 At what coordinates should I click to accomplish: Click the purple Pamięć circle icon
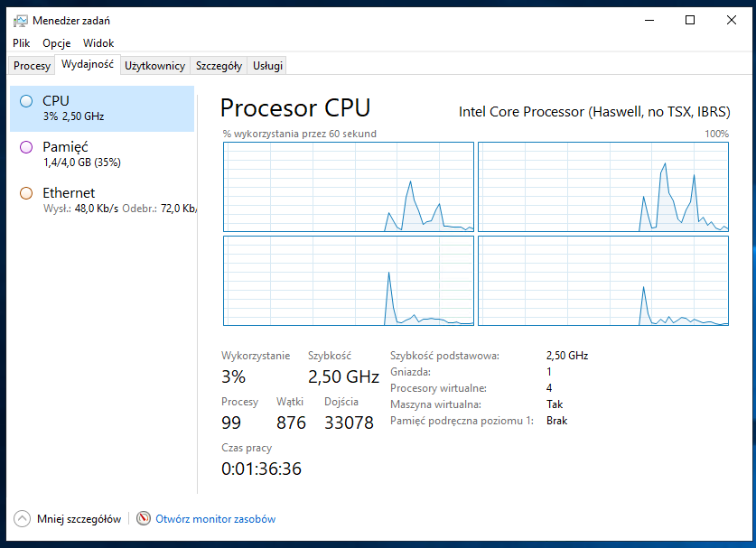[x=26, y=147]
